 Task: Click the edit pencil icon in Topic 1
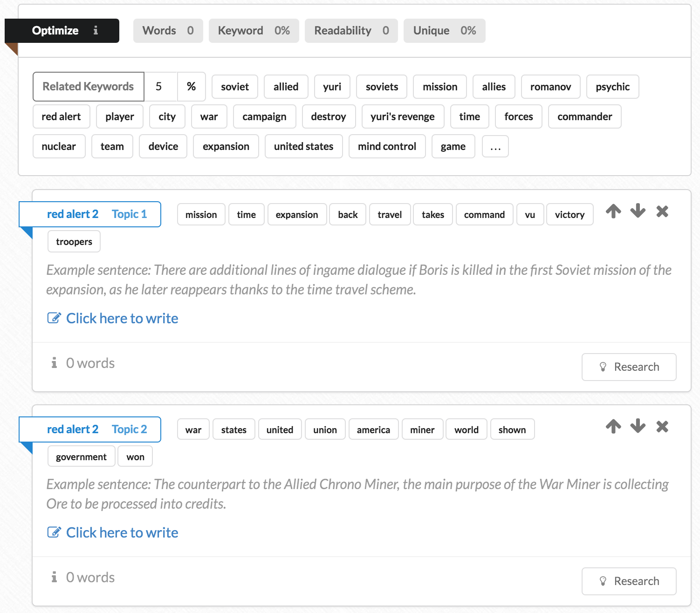pyautogui.click(x=54, y=318)
